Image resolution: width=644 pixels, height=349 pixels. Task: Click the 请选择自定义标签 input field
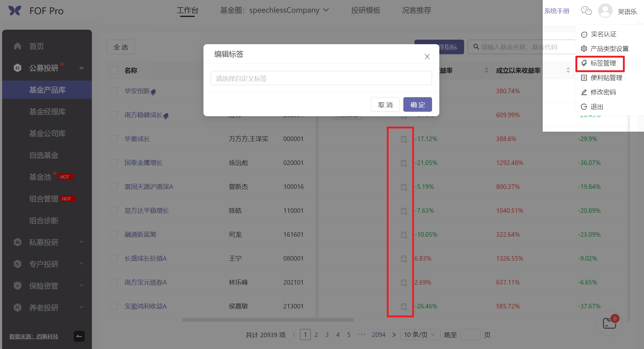click(321, 78)
